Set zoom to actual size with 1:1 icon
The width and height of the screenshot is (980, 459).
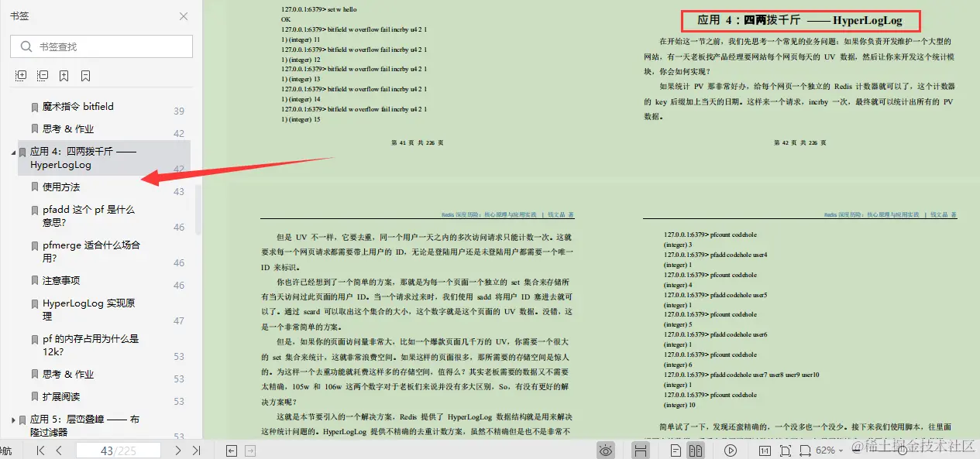pos(764,450)
